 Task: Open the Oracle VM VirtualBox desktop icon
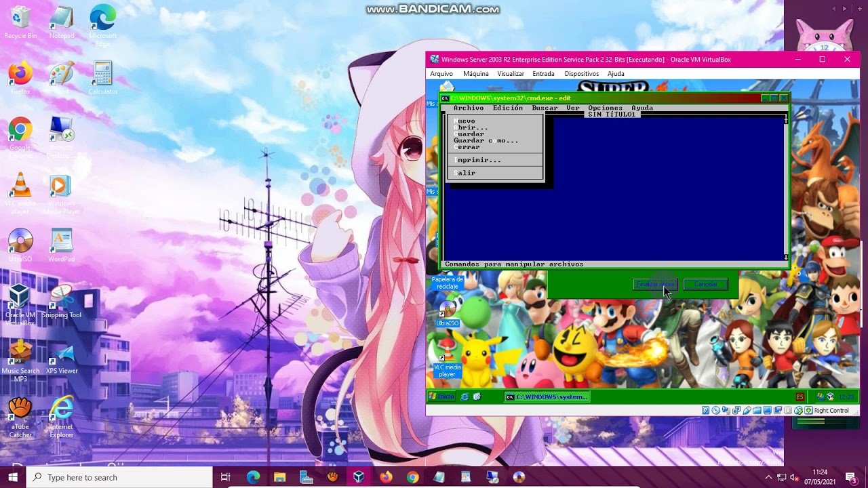pos(20,305)
